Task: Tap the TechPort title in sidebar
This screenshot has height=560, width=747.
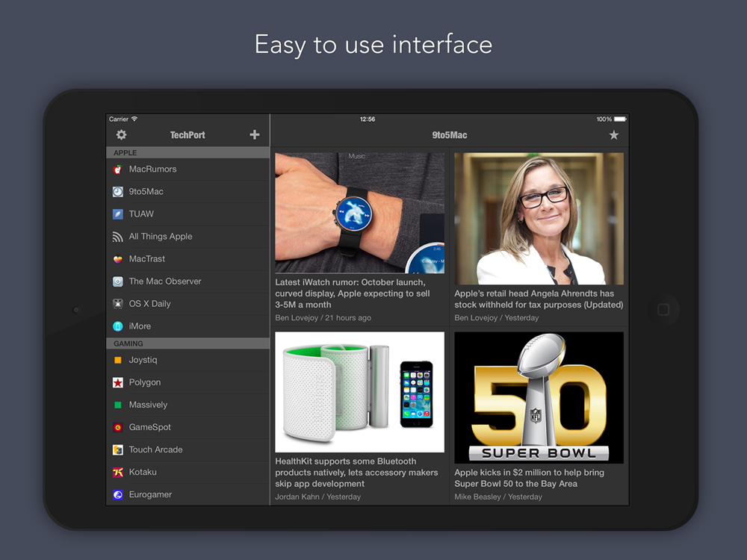Action: [187, 135]
